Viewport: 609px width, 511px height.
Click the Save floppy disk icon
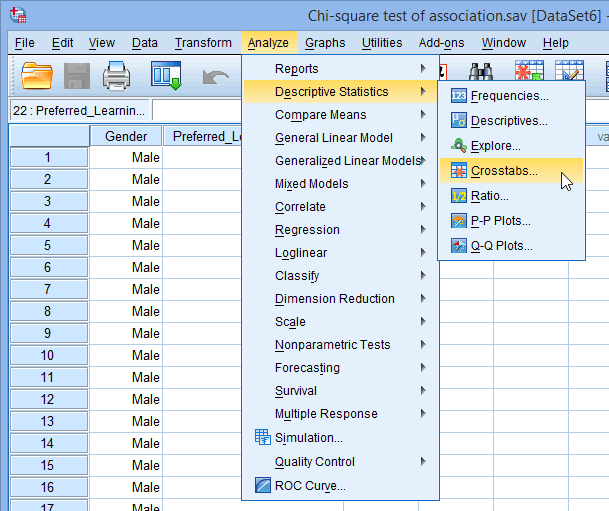77,76
